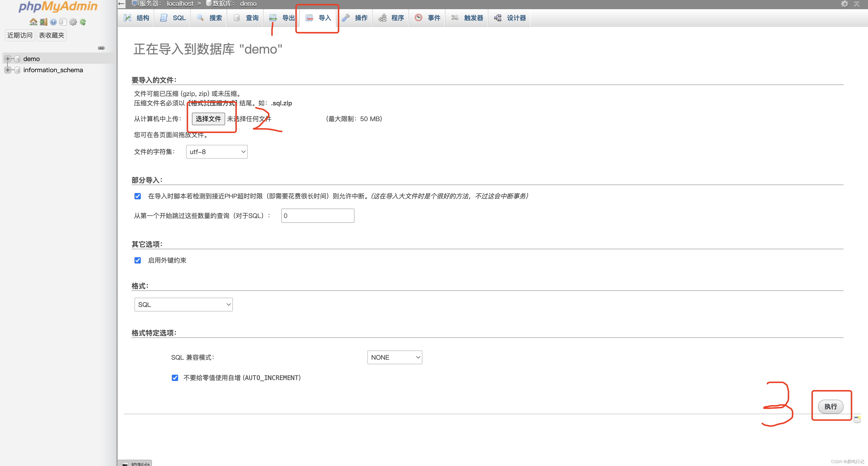This screenshot has height=466, width=868.
Task: Click the server icon in breadcrumb
Action: pos(135,3)
